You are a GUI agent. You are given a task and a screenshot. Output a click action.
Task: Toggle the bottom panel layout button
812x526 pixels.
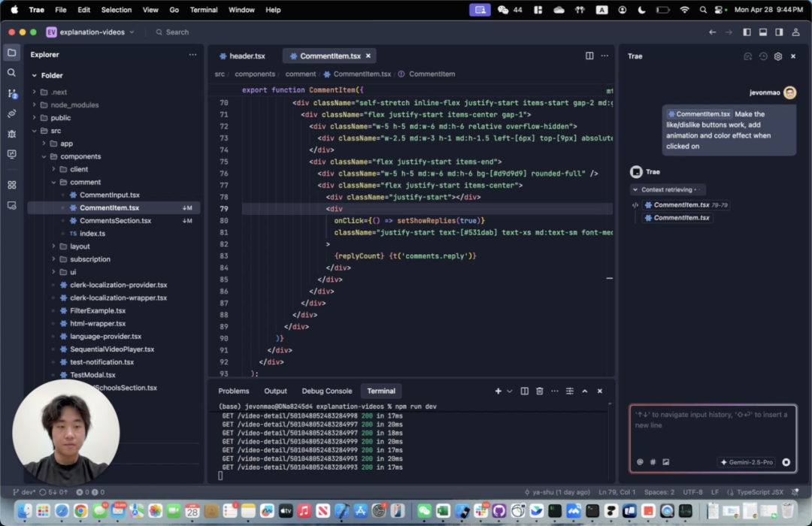[x=762, y=32]
